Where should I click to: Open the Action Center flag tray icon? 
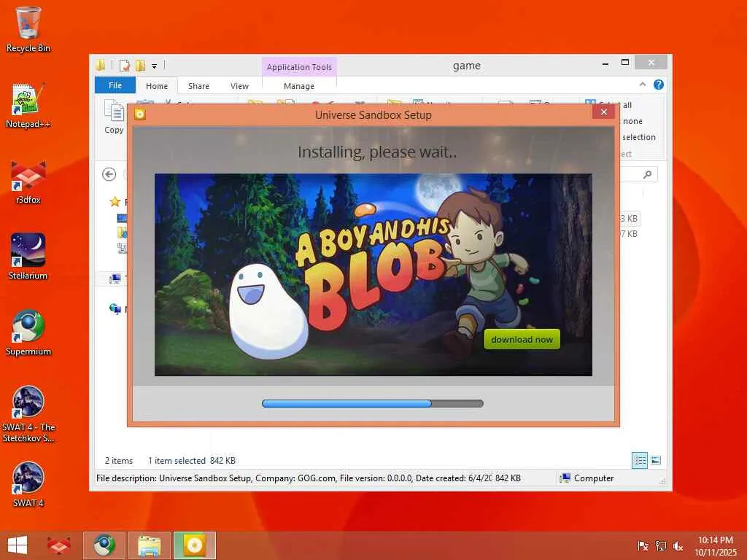pyautogui.click(x=643, y=546)
